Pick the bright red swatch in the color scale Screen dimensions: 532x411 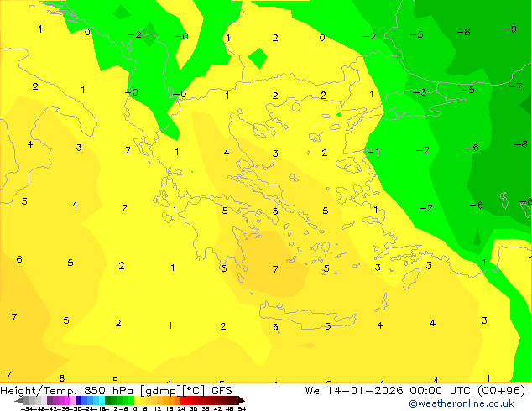tap(183, 400)
